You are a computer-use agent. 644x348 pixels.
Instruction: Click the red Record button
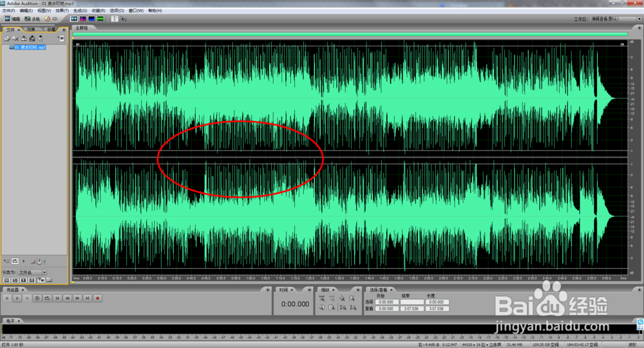(97, 298)
